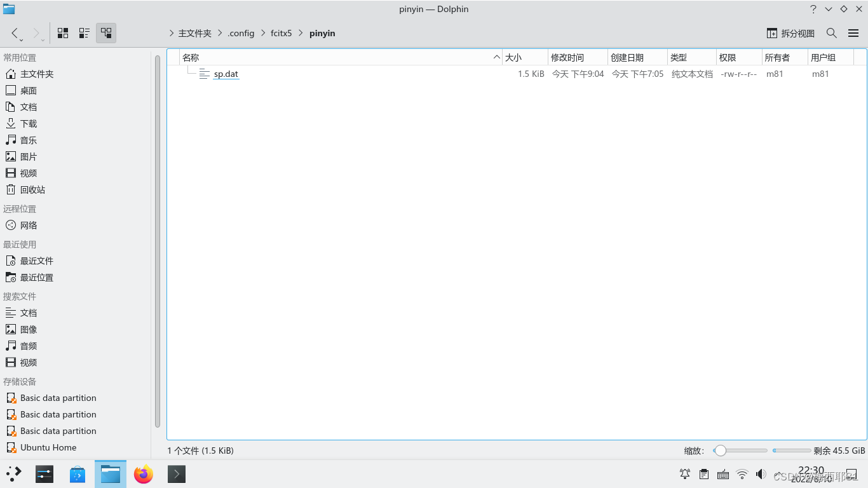Open the application launcher in taskbar
Image resolution: width=868 pixels, height=488 pixels.
[14, 474]
